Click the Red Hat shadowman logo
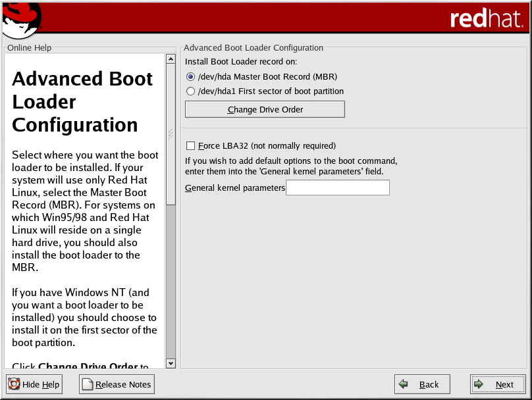 pyautogui.click(x=20, y=18)
